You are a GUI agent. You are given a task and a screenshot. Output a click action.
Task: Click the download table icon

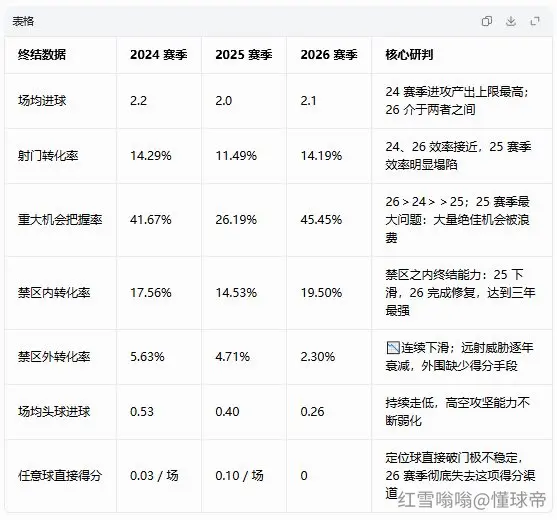click(511, 21)
